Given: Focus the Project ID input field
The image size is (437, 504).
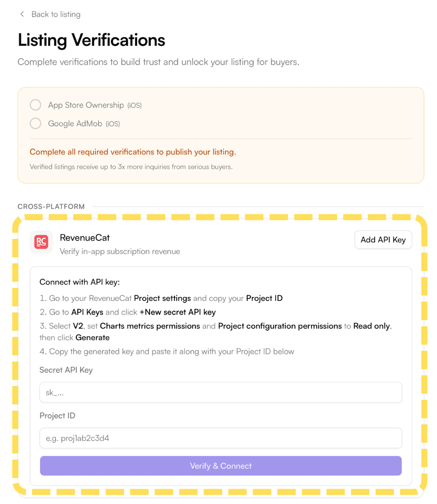Looking at the screenshot, I should click(221, 438).
